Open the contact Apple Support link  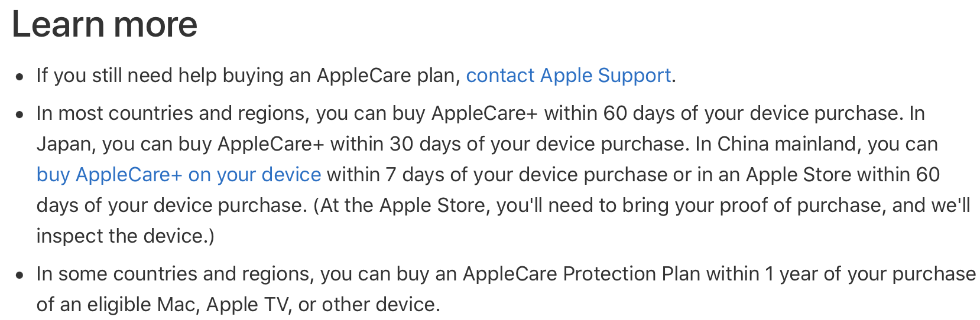point(568,76)
